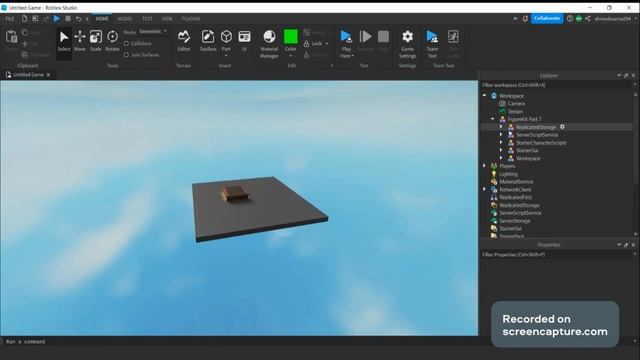The height and width of the screenshot is (360, 640).
Task: Undock the Properties panel
Action: click(626, 245)
